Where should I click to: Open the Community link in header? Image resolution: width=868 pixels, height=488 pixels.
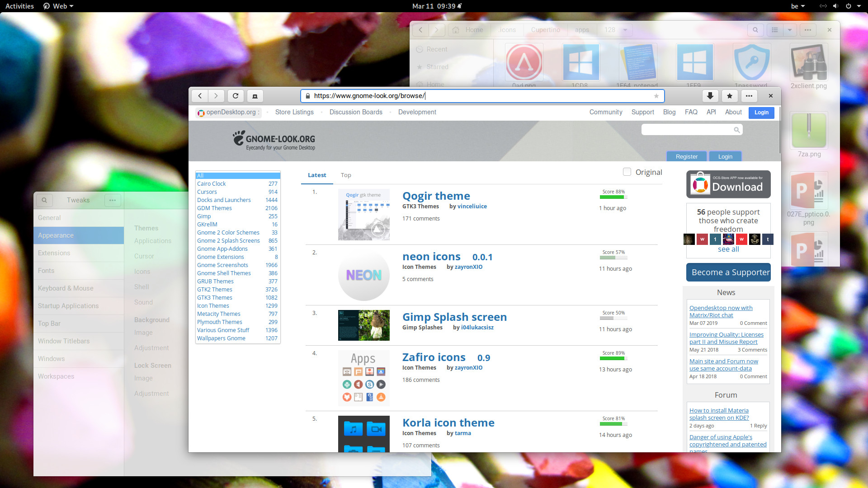coord(606,112)
